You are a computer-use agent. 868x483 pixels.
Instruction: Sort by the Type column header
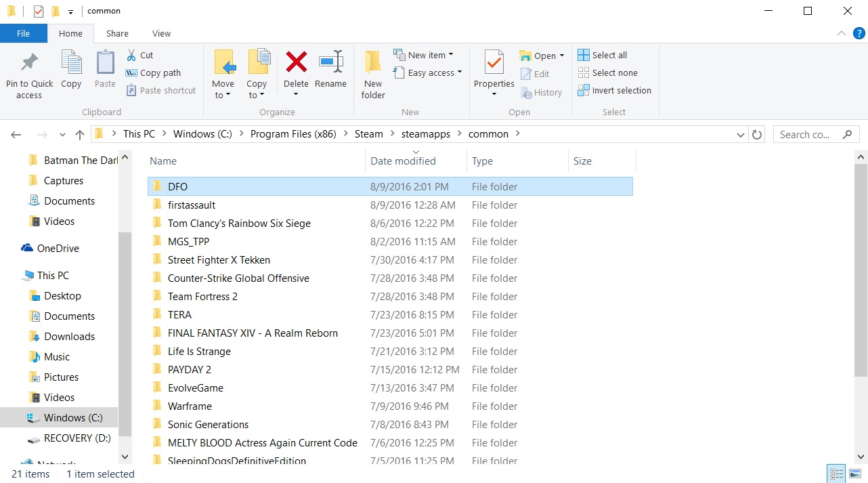coord(517,161)
